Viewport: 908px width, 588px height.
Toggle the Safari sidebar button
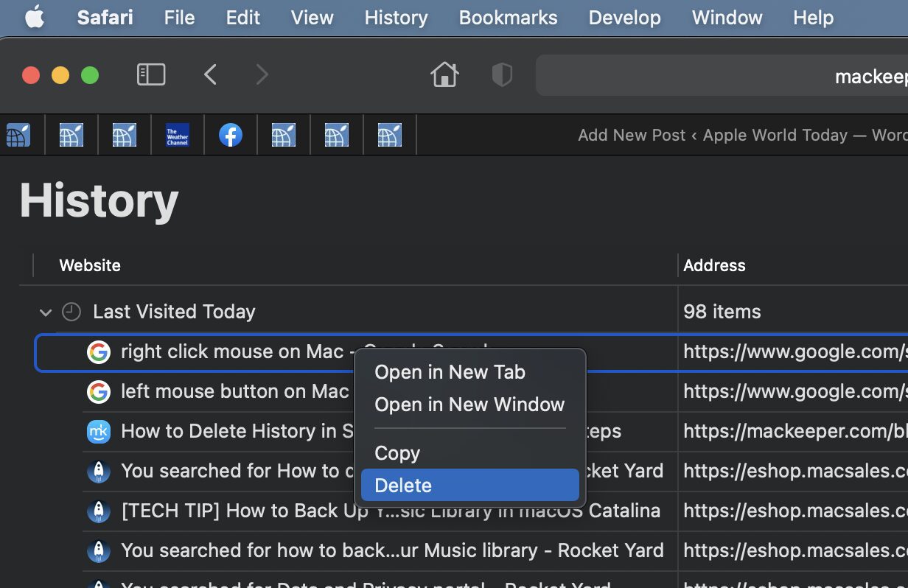[151, 74]
